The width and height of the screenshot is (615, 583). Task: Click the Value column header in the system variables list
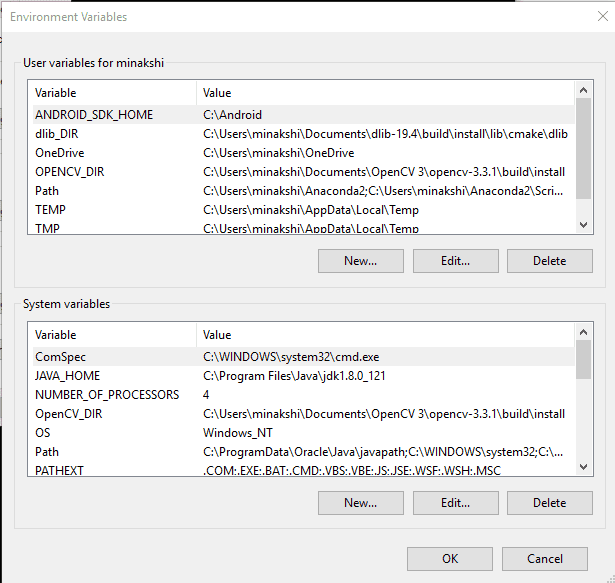pyautogui.click(x=386, y=335)
